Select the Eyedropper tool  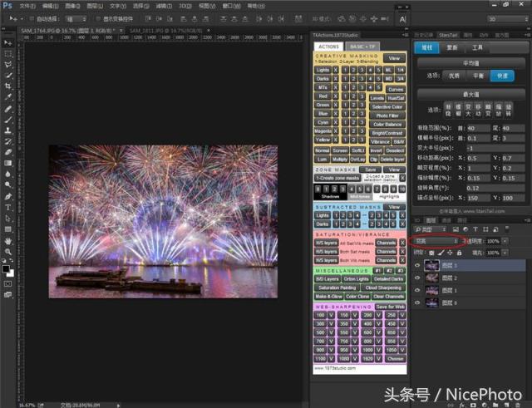pos(7,97)
